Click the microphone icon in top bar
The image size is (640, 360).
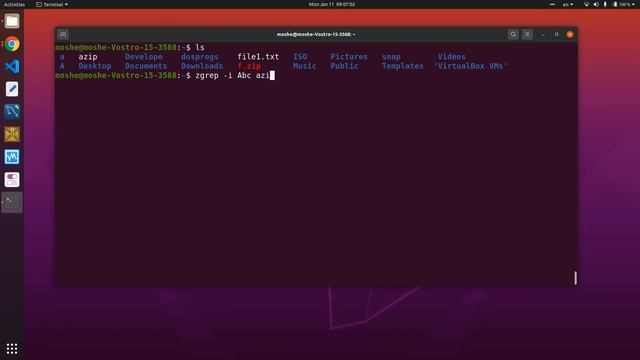point(605,4)
